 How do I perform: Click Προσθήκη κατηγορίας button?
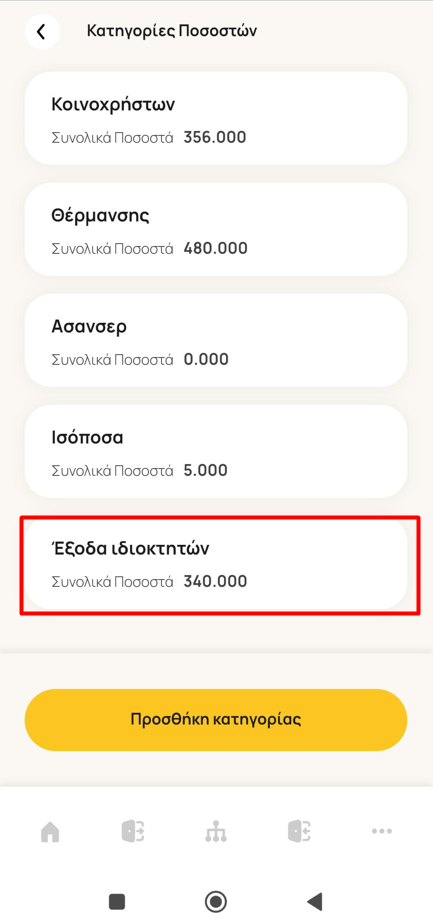click(216, 720)
